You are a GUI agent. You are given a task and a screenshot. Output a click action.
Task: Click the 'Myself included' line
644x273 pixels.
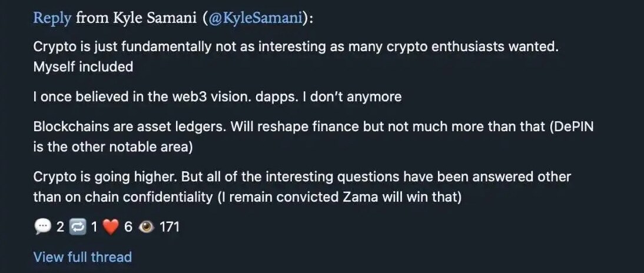83,66
